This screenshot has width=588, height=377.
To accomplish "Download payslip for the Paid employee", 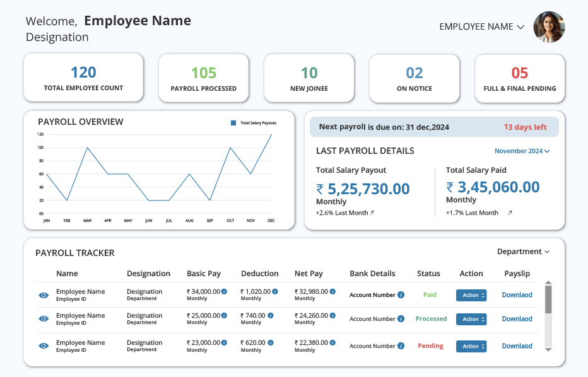I will coord(517,295).
